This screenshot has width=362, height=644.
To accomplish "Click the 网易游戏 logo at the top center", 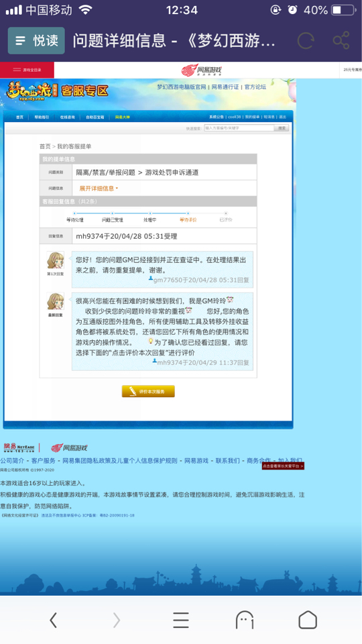I will click(x=202, y=70).
